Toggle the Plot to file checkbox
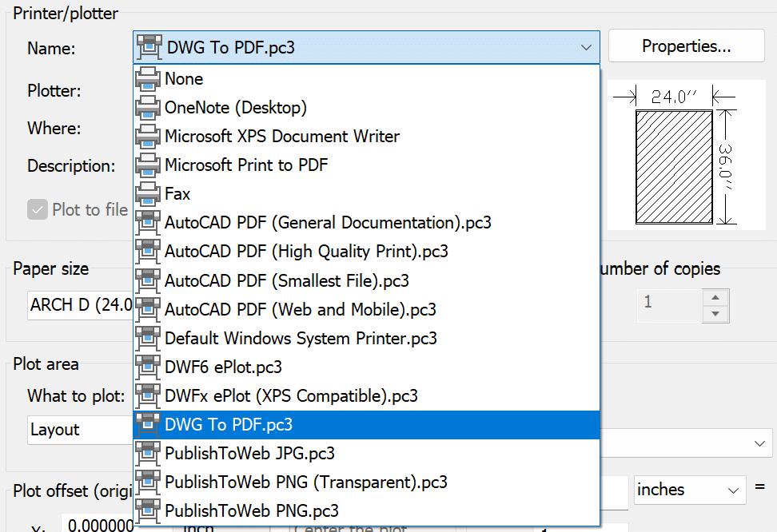The image size is (777, 532). coord(38,209)
